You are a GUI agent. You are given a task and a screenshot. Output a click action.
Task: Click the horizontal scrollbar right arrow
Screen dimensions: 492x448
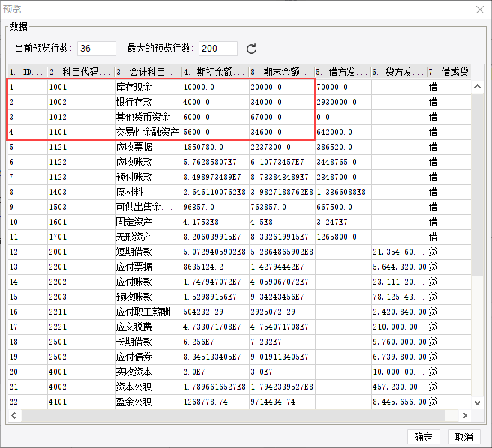coord(465,415)
